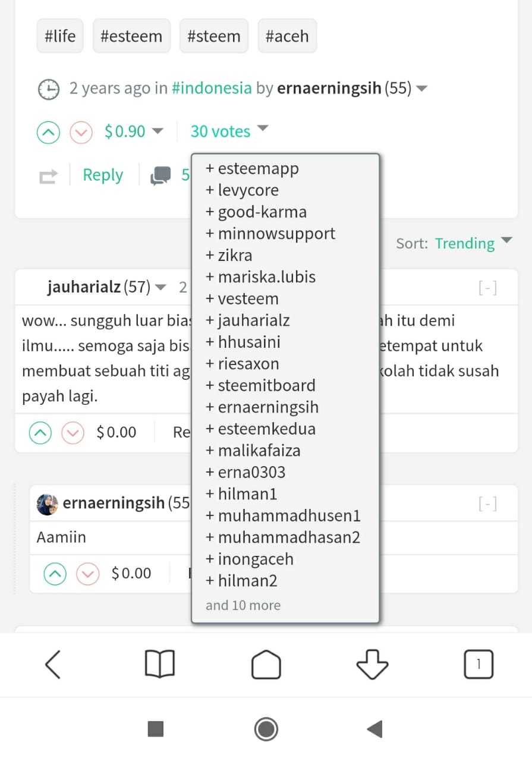Open the browser downloads arrow
The image size is (532, 761).
[372, 664]
